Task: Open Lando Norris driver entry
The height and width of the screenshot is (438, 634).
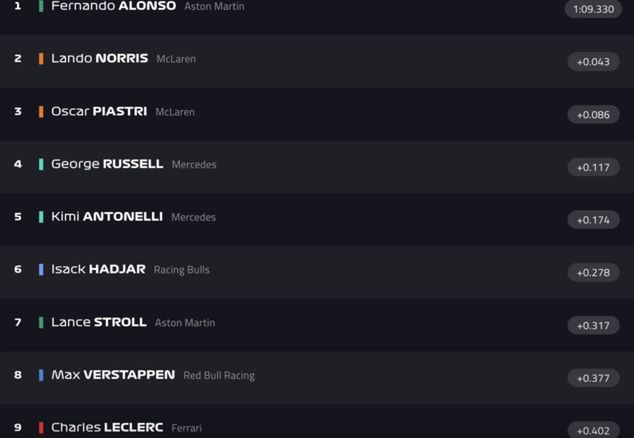Action: click(99, 59)
